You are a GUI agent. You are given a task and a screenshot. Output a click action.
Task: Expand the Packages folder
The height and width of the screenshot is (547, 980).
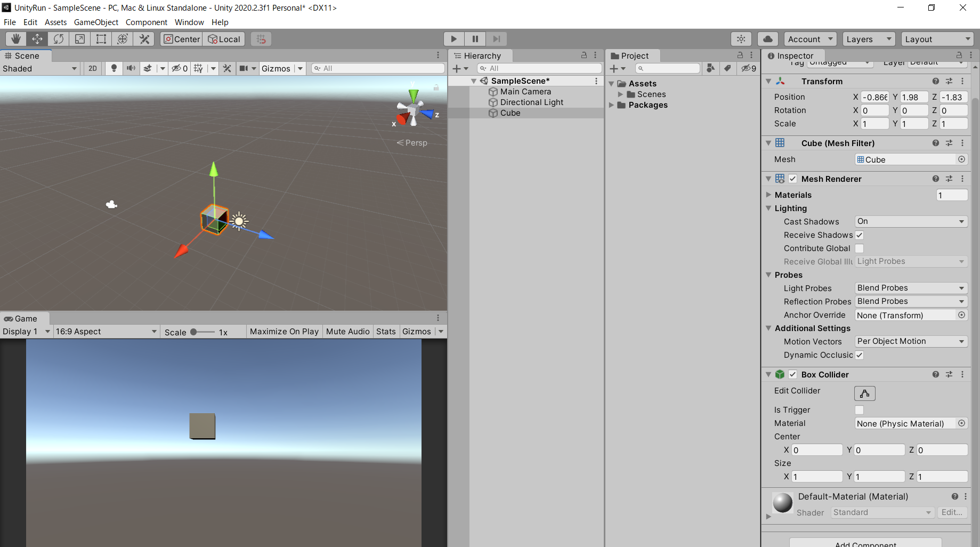612,105
